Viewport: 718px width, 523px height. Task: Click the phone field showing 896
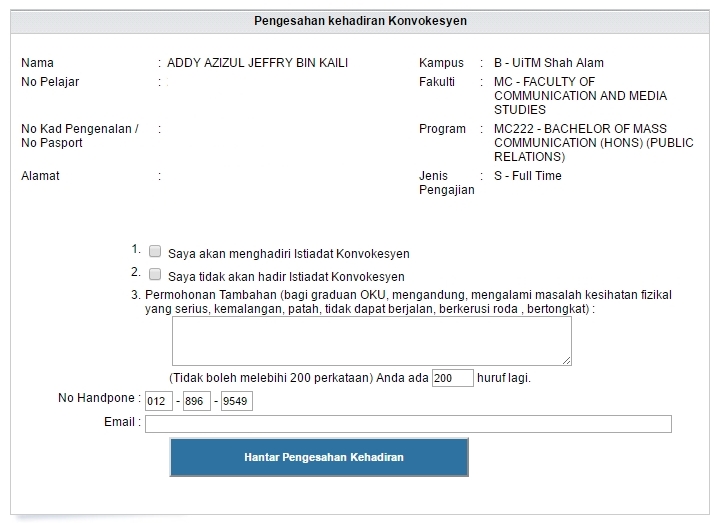pyautogui.click(x=196, y=401)
